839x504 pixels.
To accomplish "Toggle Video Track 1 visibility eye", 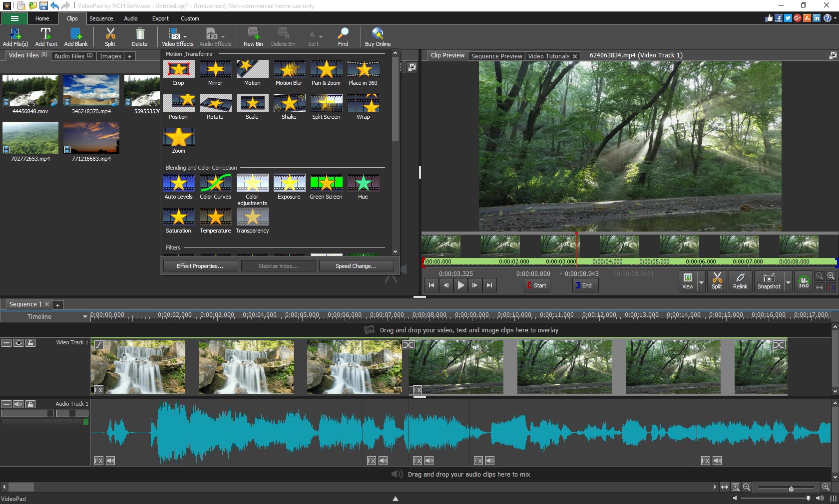I will [x=18, y=343].
